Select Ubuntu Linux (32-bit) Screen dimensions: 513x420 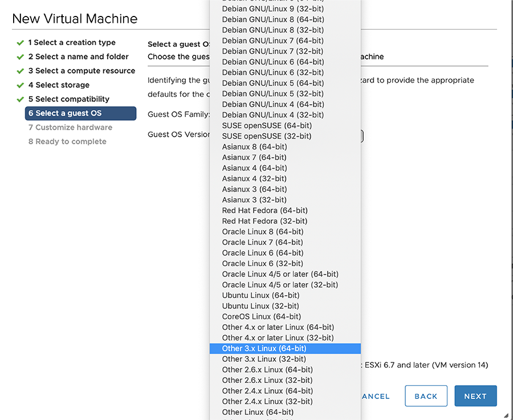coord(285,306)
